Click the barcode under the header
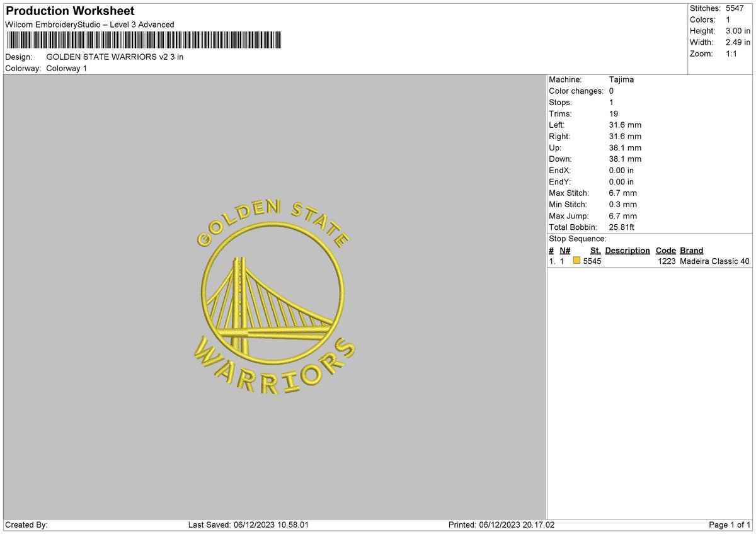The width and height of the screenshot is (756, 534). (x=144, y=40)
